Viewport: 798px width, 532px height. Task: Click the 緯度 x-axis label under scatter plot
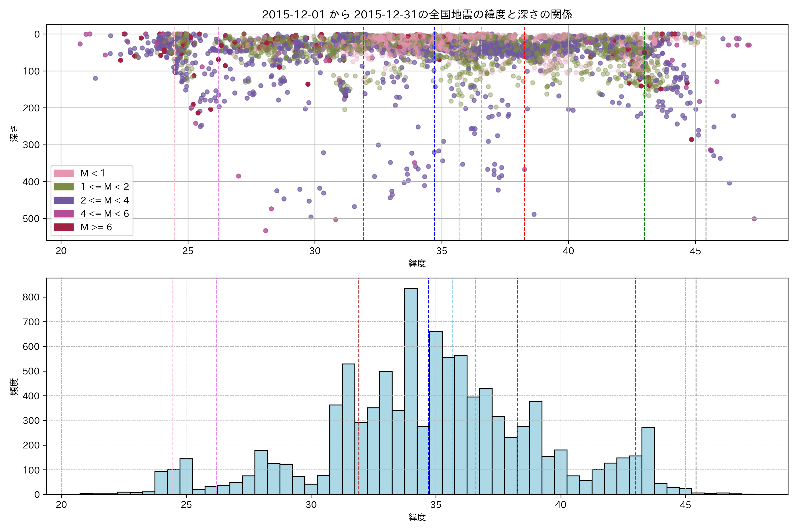coord(417,263)
